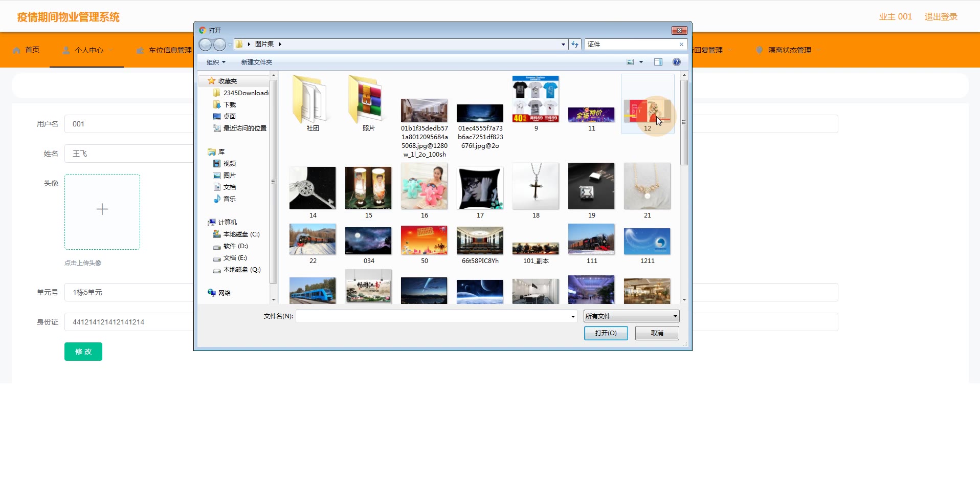Select 本地磁盘 (C:) drive
The height and width of the screenshot is (478, 980).
coord(236,234)
